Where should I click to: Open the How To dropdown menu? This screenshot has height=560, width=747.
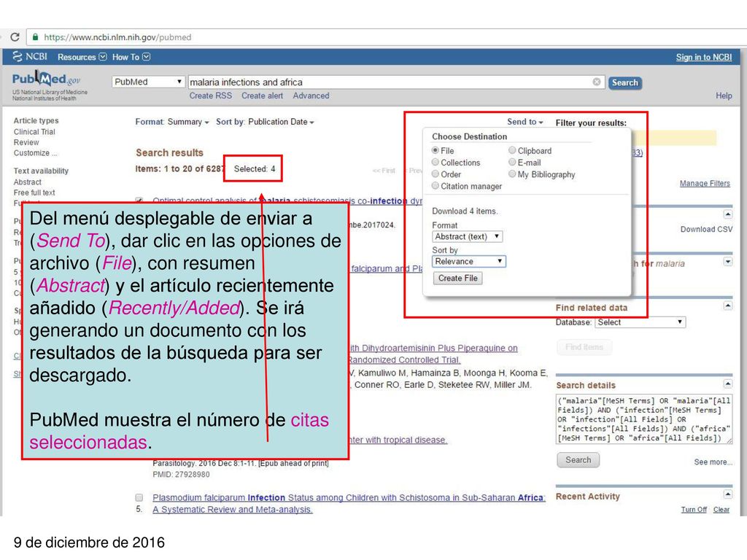pos(131,57)
